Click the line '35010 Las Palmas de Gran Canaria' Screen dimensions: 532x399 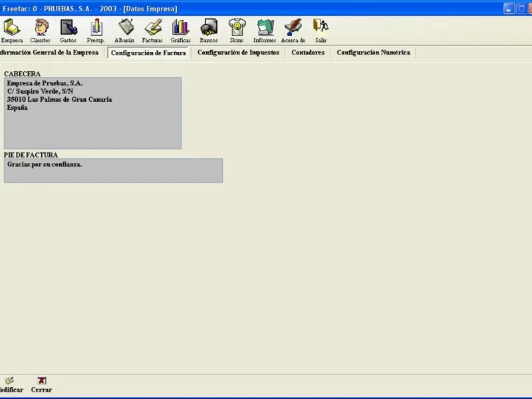[x=59, y=99]
